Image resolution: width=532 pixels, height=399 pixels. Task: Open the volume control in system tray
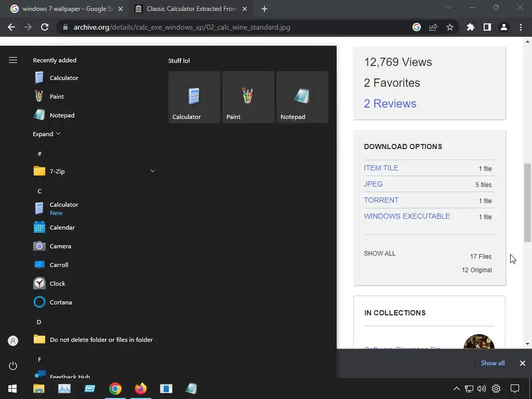click(482, 389)
